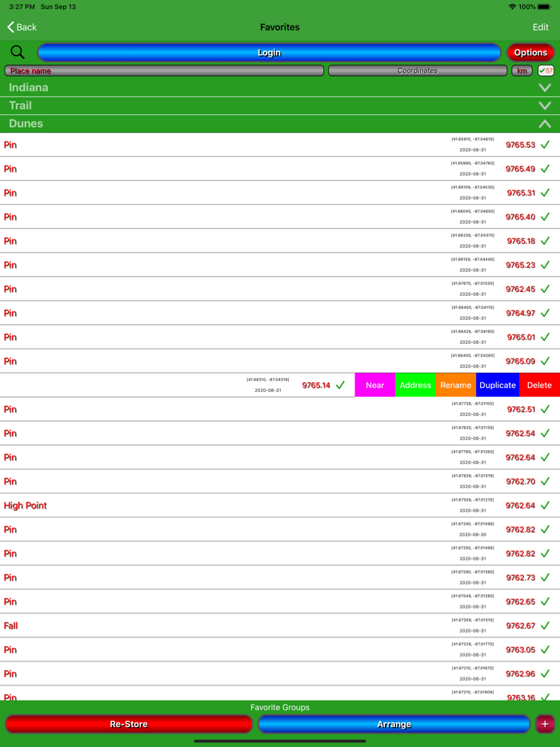The width and height of the screenshot is (560, 747).
Task: Toggle checkmark on the 9765.49 row
Action: pos(546,169)
